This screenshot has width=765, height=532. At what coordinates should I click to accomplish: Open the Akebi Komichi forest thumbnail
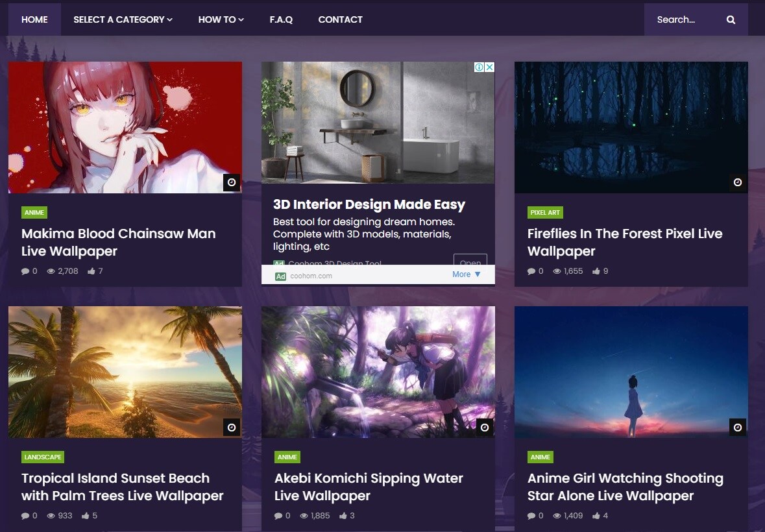[378, 372]
